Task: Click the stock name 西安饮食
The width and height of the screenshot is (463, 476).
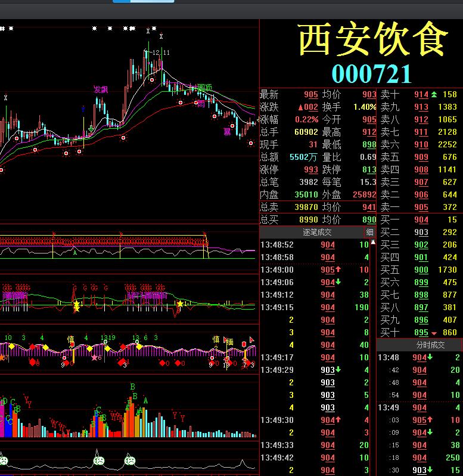Action: point(373,39)
